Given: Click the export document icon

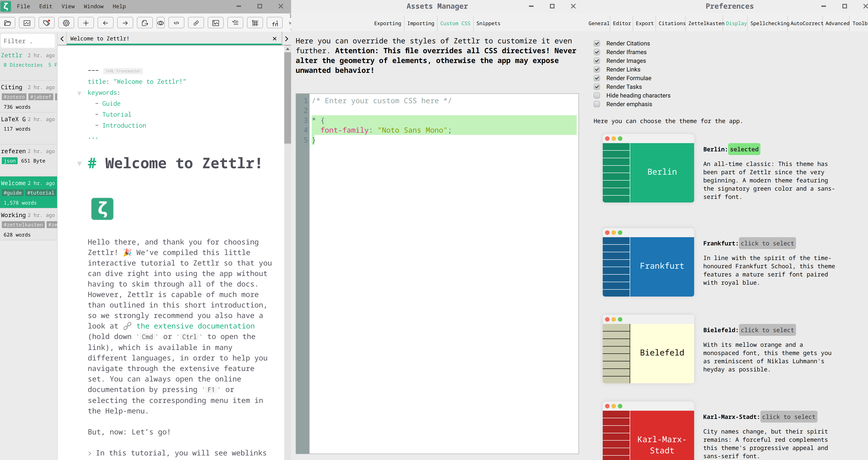Looking at the screenshot, I should (145, 23).
